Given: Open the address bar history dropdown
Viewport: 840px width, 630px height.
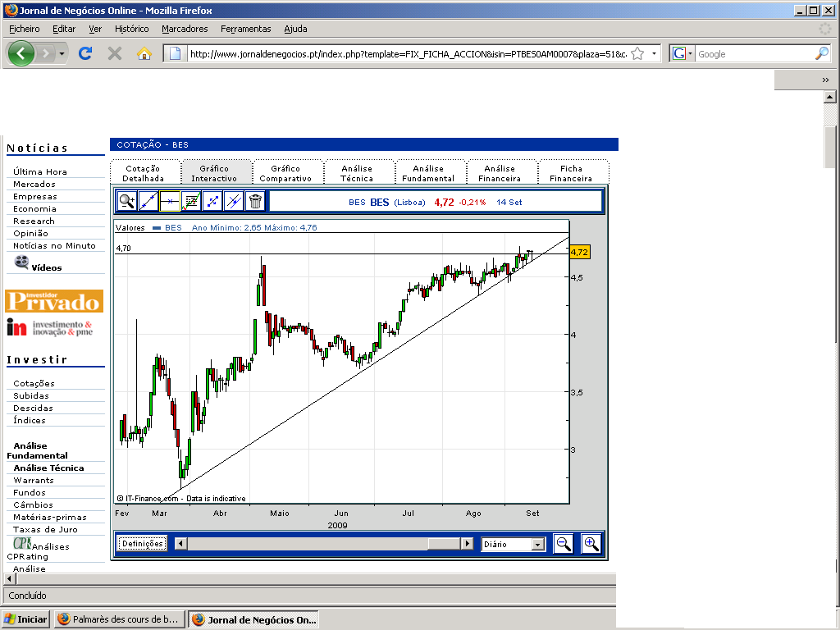Looking at the screenshot, I should pyautogui.click(x=654, y=53).
